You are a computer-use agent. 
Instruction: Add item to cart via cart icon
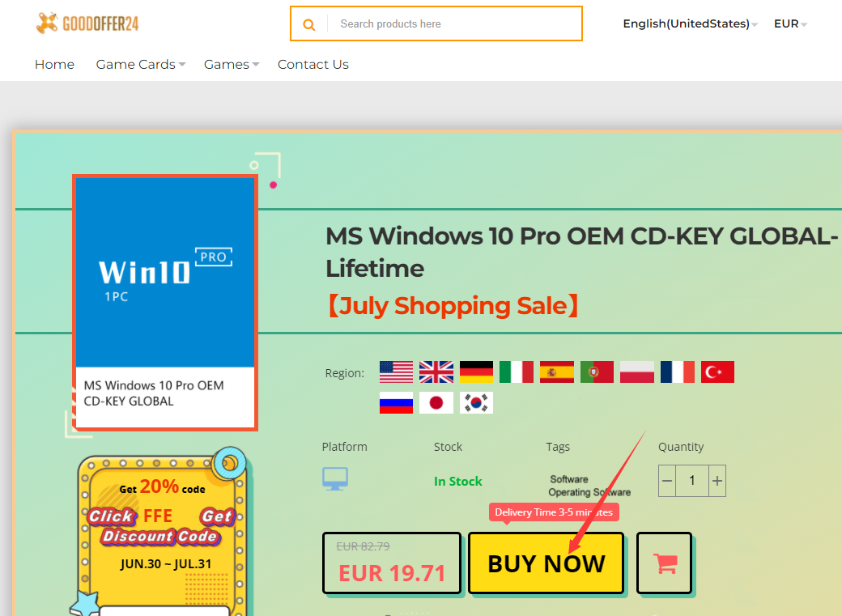[x=665, y=563]
